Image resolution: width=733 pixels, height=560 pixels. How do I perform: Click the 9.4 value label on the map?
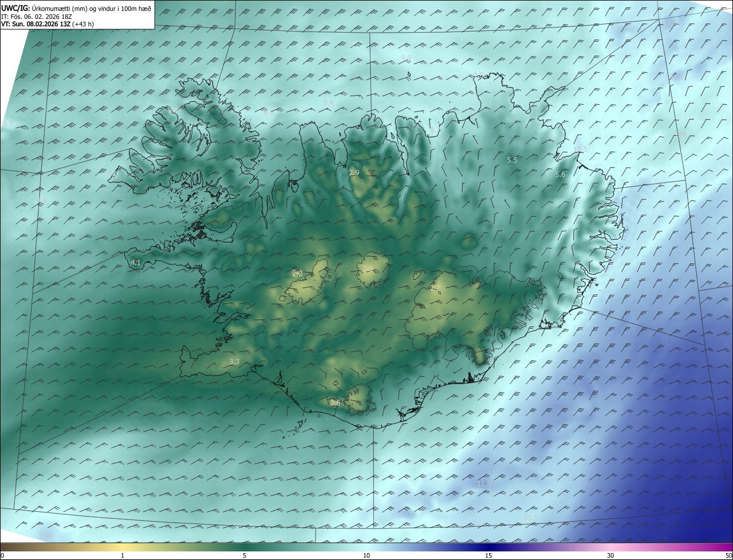(328, 102)
